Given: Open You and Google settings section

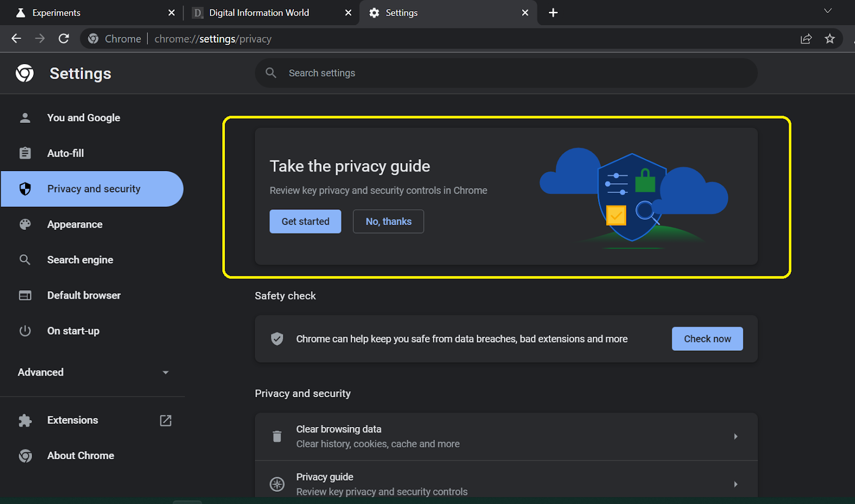Looking at the screenshot, I should pos(92,118).
